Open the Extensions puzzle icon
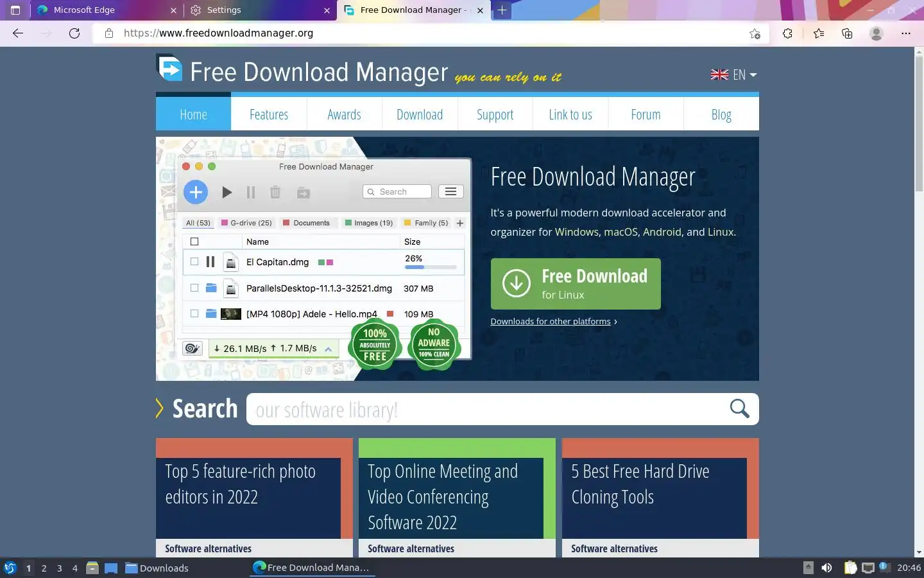The width and height of the screenshot is (924, 578). (787, 33)
